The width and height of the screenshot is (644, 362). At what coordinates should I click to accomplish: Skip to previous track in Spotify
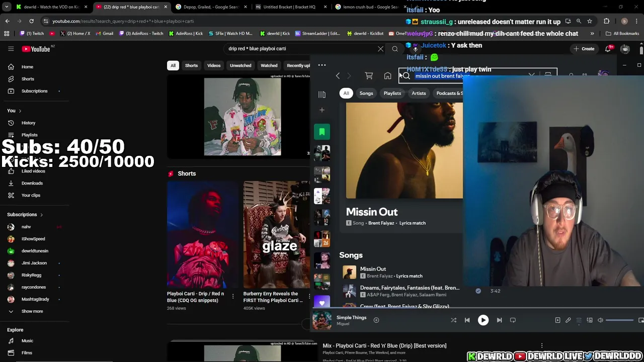tap(467, 320)
